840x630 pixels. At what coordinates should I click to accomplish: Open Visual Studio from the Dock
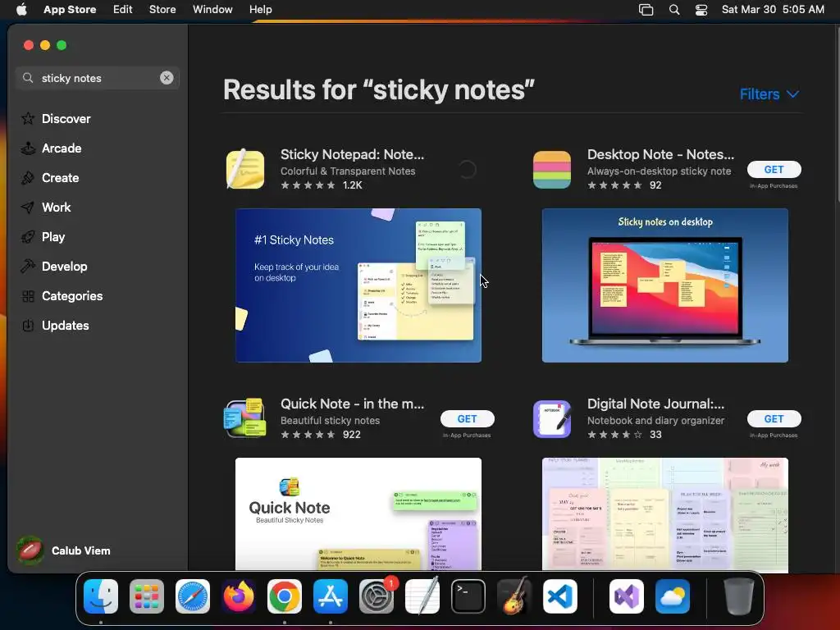pos(626,596)
